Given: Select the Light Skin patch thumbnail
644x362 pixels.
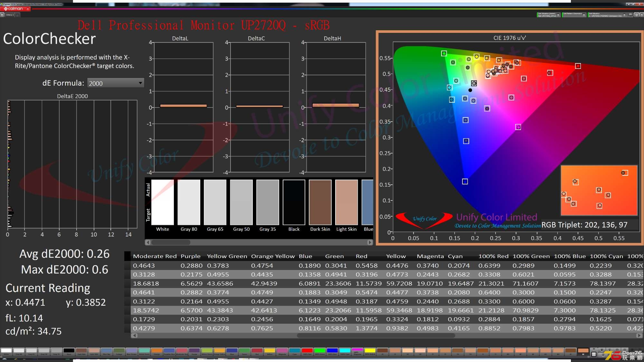Looking at the screenshot, I should [x=346, y=202].
